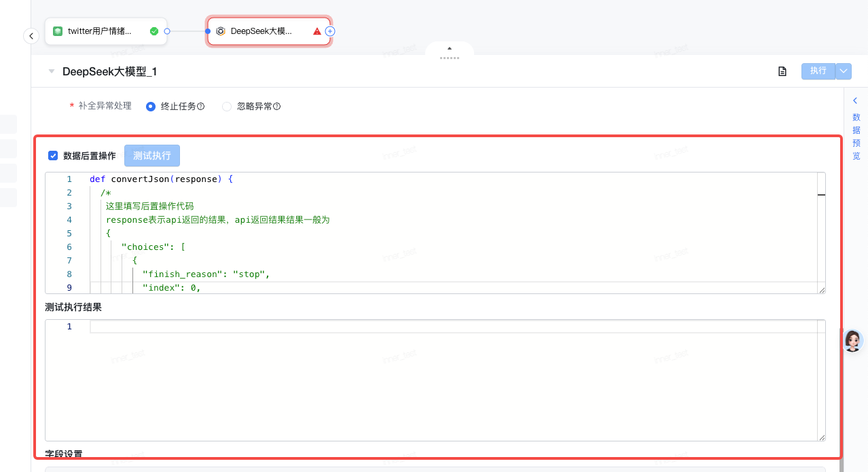
Task: Click the document icon beside 执行 button
Action: [782, 71]
